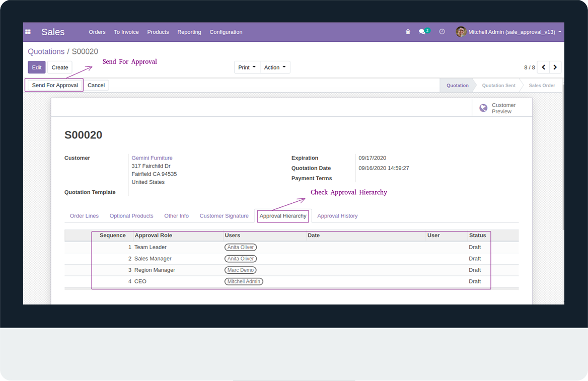Open the Reporting menu

pos(189,32)
